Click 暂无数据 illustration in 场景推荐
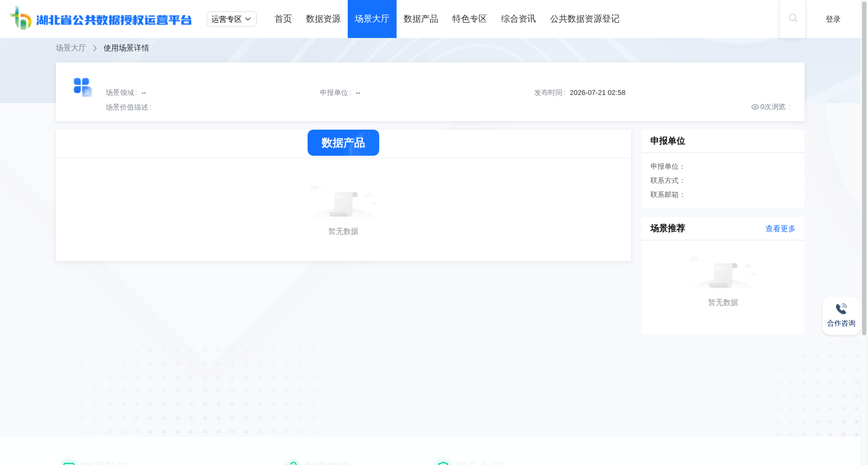The height and width of the screenshot is (465, 868). point(723,273)
